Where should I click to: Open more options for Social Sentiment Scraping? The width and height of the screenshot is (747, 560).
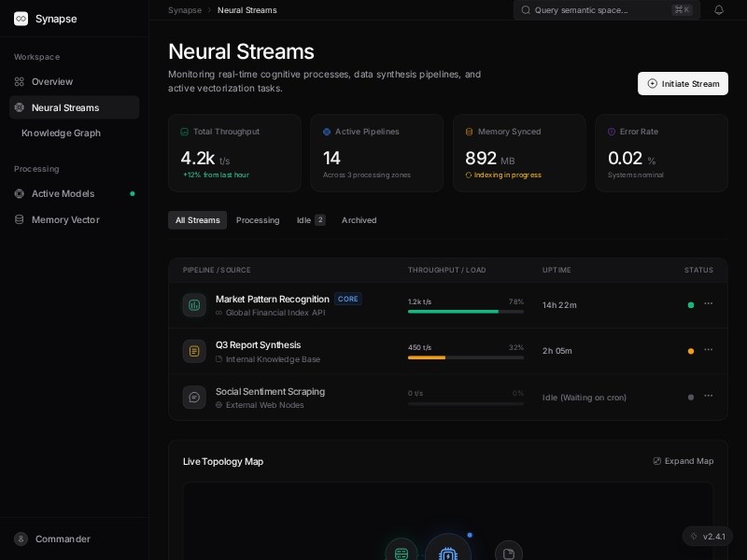pyautogui.click(x=709, y=396)
